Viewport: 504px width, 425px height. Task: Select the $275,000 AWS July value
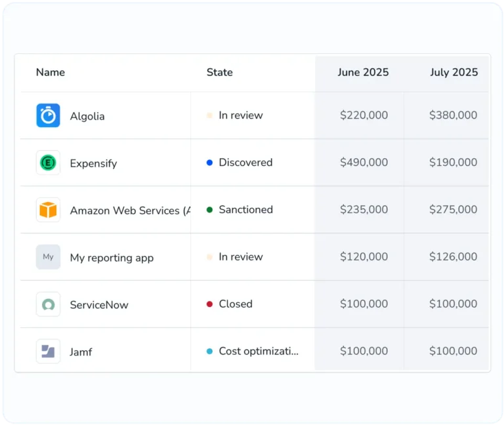pyautogui.click(x=453, y=209)
